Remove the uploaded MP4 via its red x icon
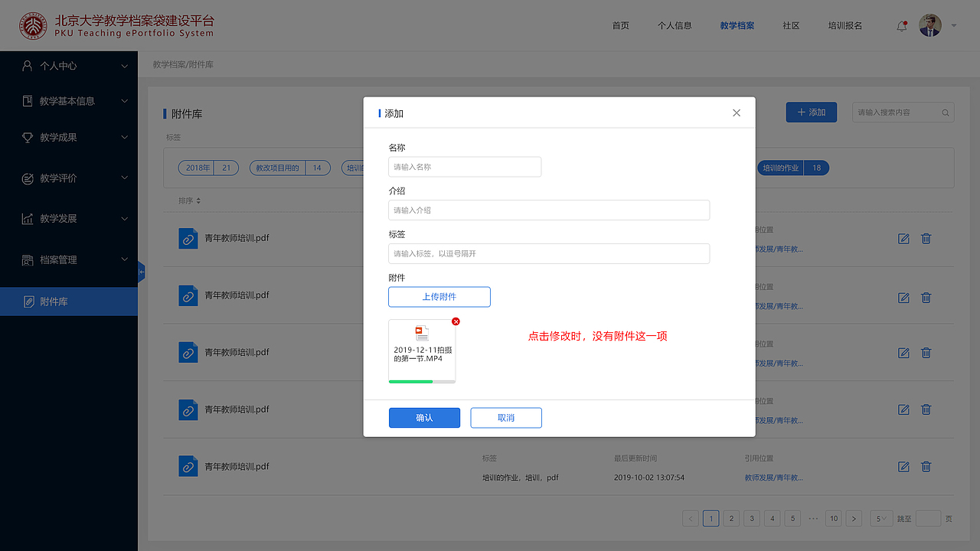This screenshot has width=980, height=551. (x=456, y=321)
